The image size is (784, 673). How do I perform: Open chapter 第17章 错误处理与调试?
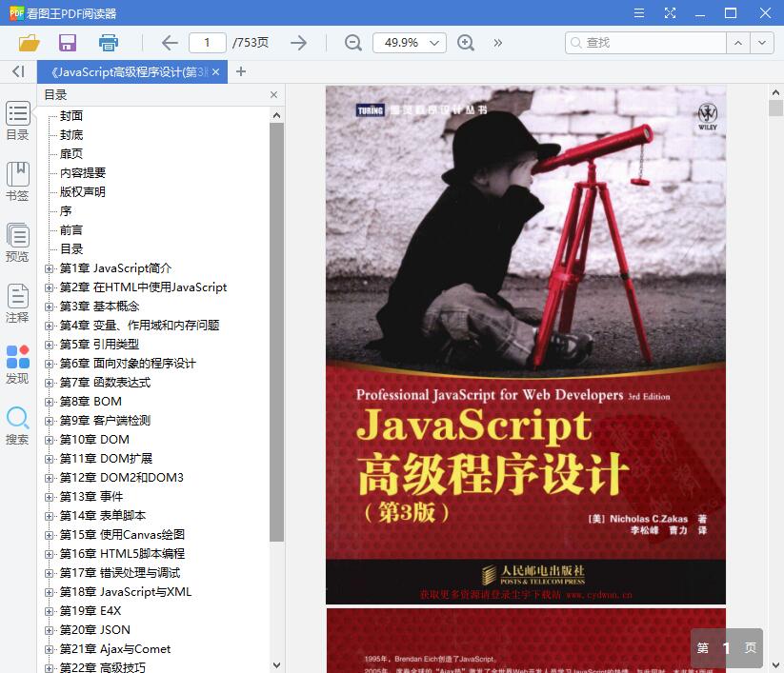(120, 573)
